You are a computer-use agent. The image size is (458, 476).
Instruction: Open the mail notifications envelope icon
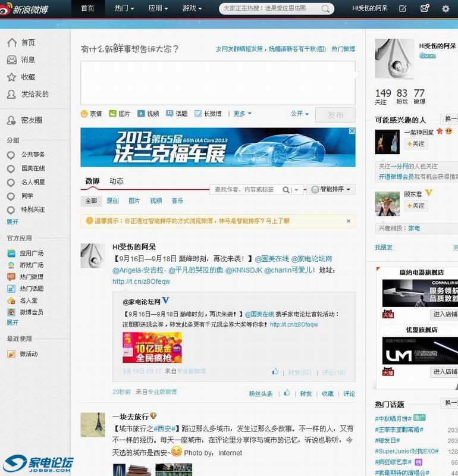pyautogui.click(x=424, y=9)
